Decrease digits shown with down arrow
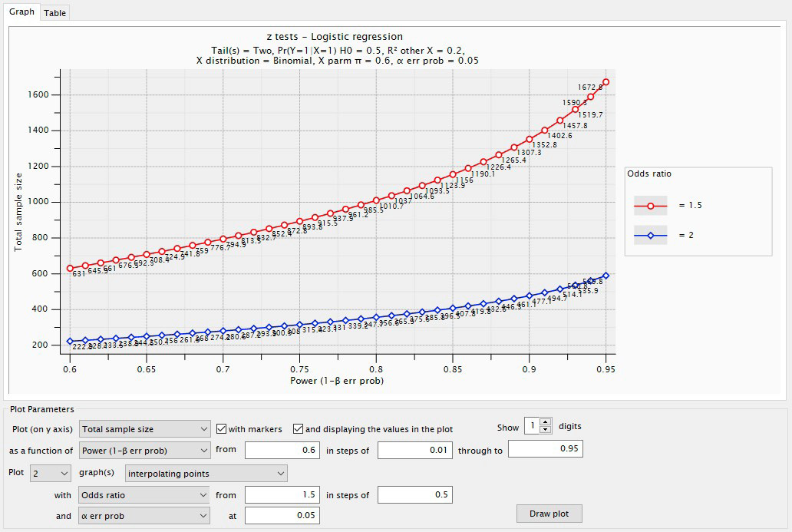Image resolution: width=792 pixels, height=532 pixels. pyautogui.click(x=546, y=429)
